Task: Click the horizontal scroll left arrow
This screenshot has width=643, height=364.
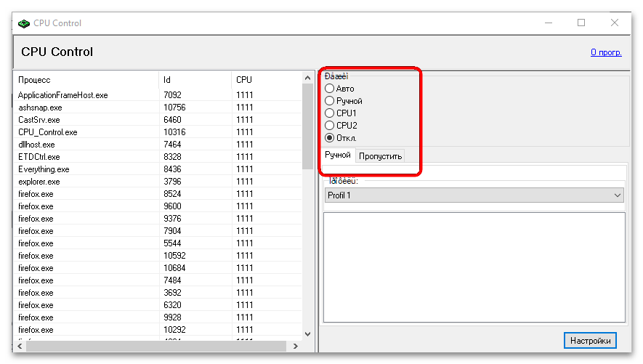Action: pos(20,347)
